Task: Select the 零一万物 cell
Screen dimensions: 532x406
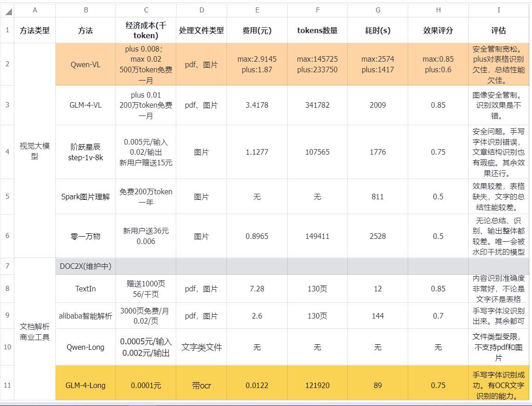Action: (86, 236)
